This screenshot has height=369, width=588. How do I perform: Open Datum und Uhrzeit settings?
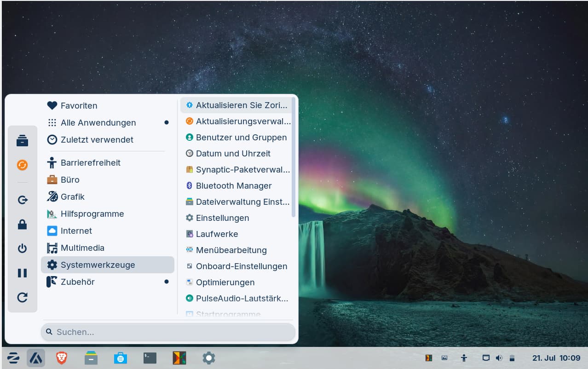(233, 153)
